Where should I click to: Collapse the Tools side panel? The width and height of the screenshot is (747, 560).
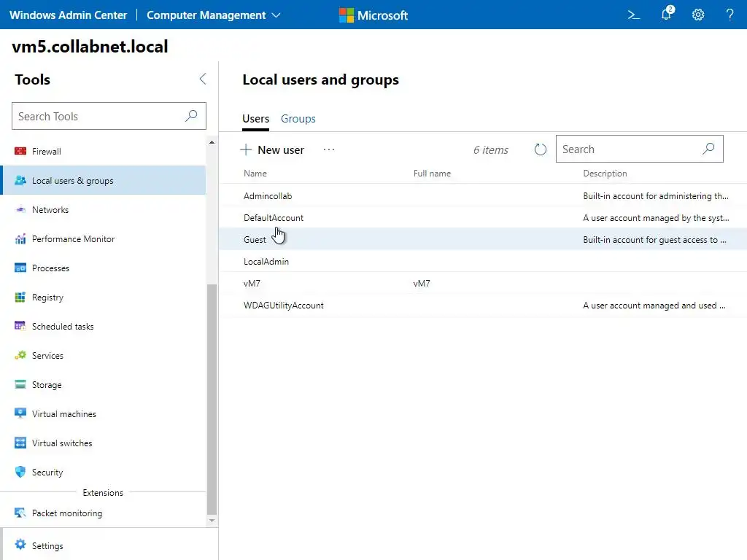(203, 79)
